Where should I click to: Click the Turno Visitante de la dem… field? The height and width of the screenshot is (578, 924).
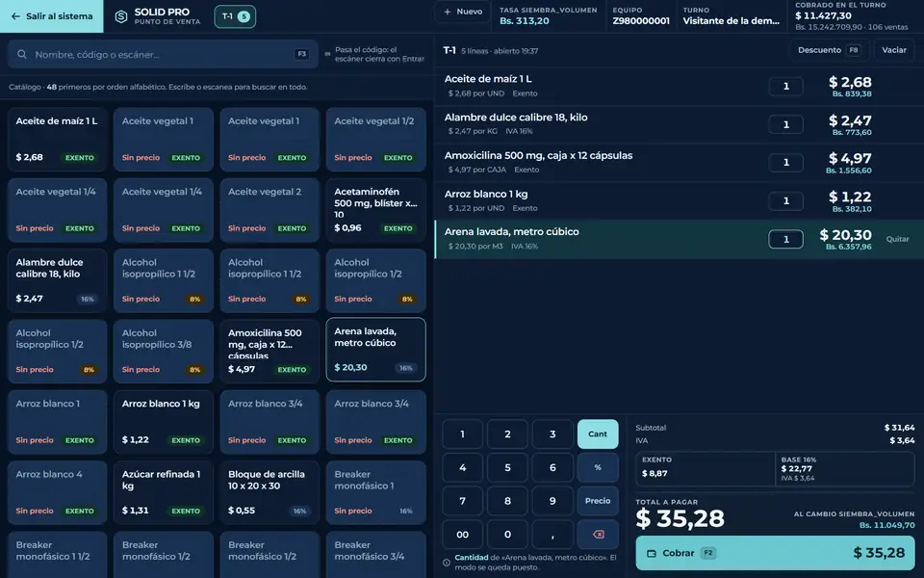pyautogui.click(x=731, y=16)
